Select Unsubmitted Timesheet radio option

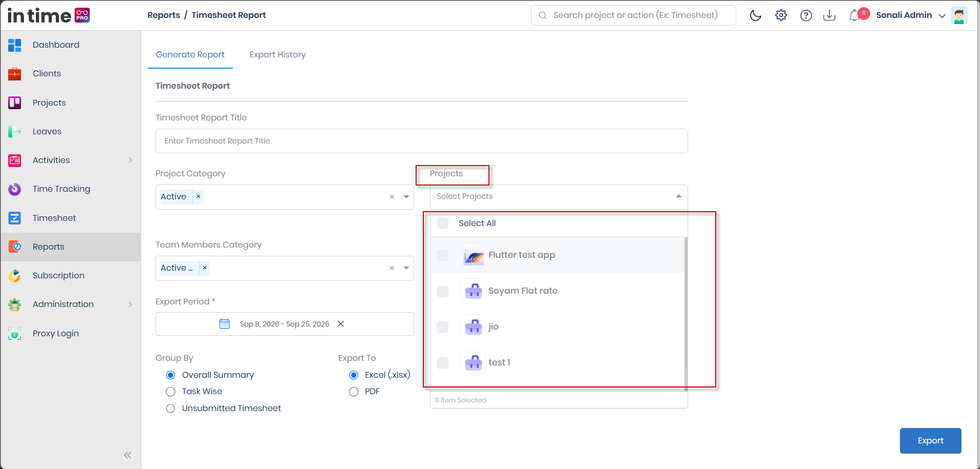tap(171, 409)
